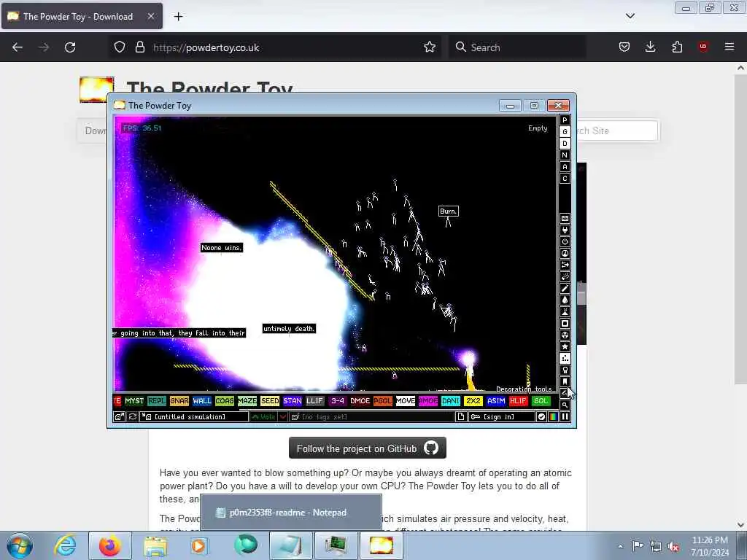Click the [sign in] button

point(502,416)
